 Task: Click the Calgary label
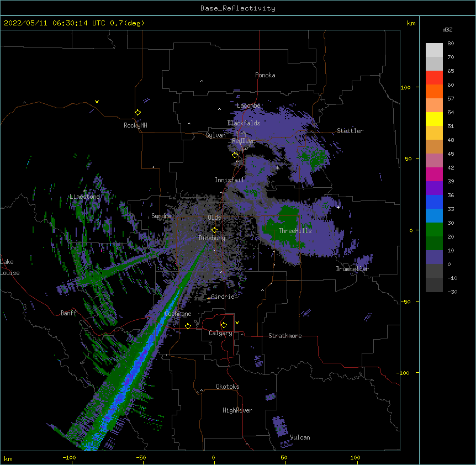(220, 333)
